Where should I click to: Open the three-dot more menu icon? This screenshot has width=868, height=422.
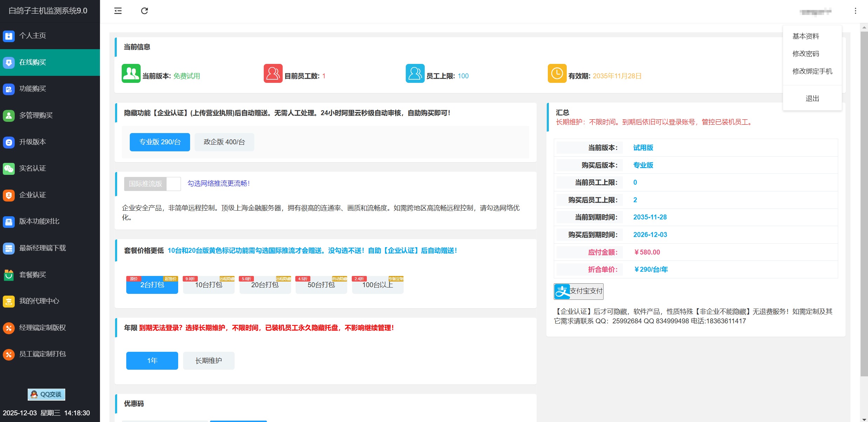tap(855, 11)
